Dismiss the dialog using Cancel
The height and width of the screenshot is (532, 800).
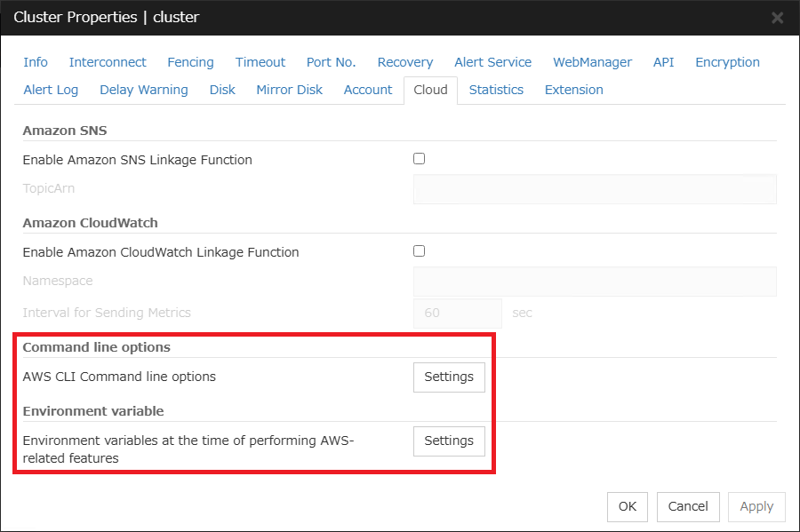pyautogui.click(x=688, y=507)
